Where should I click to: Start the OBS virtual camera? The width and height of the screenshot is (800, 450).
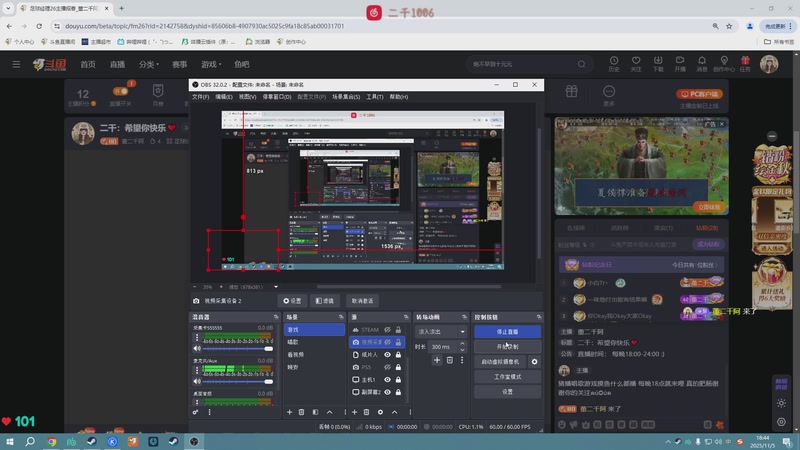tap(501, 362)
